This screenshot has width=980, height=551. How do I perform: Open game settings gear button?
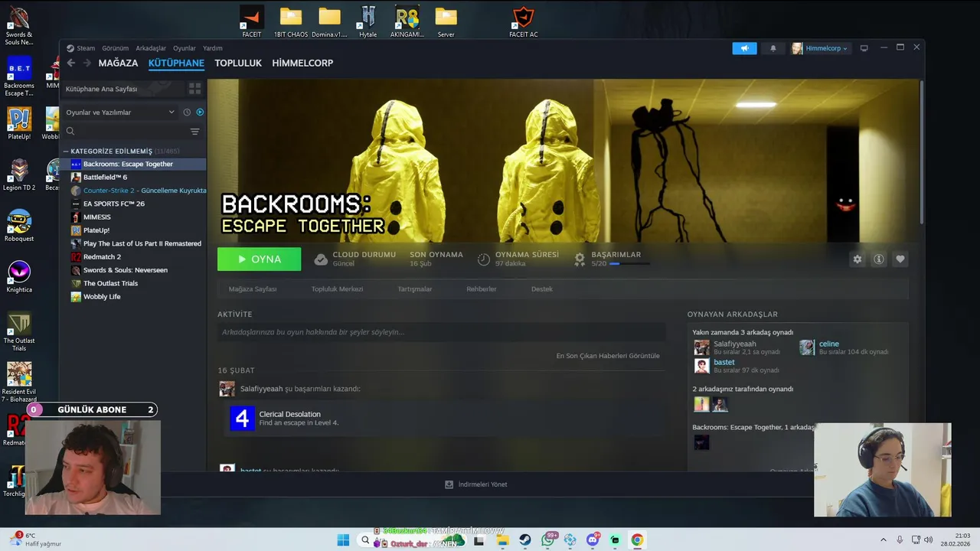coord(857,259)
